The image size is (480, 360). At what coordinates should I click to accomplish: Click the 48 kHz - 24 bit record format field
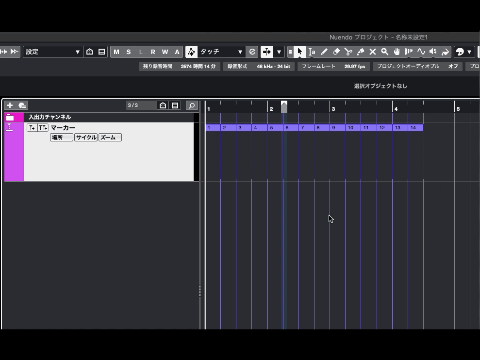click(259, 66)
